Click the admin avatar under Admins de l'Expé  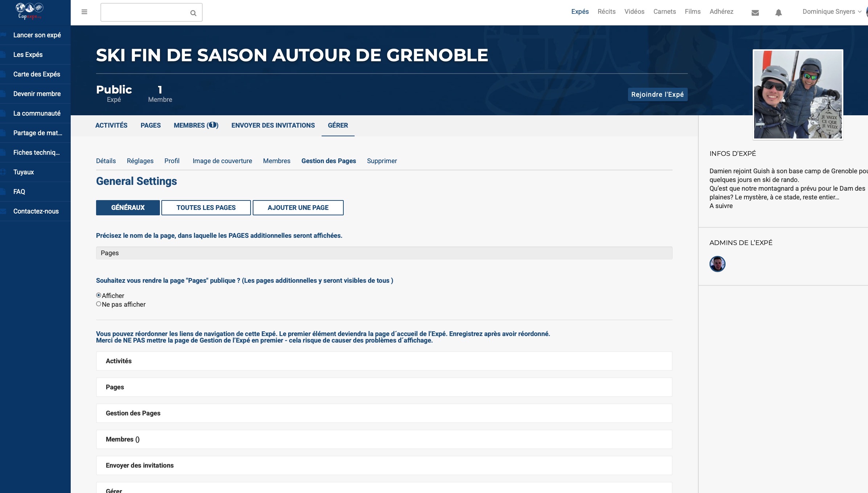pyautogui.click(x=717, y=264)
